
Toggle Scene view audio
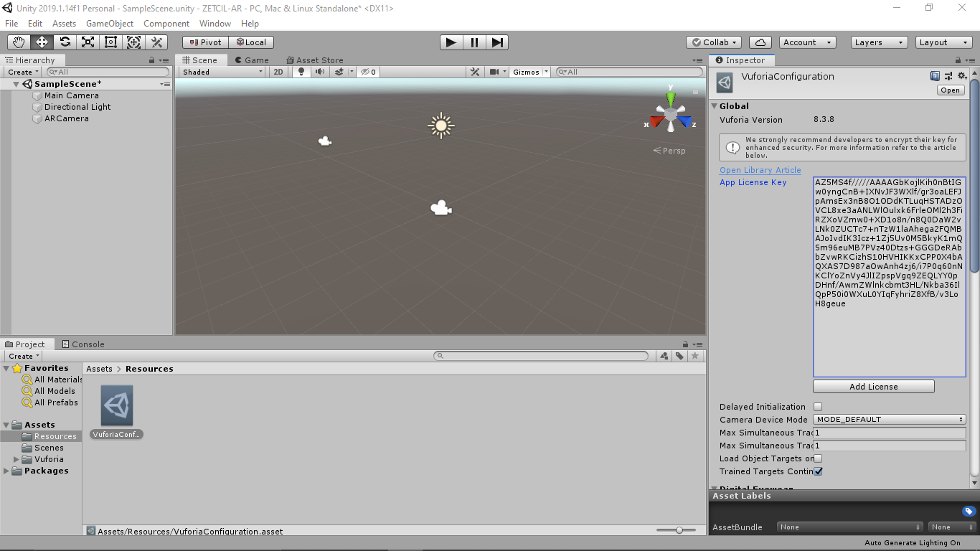coord(319,71)
